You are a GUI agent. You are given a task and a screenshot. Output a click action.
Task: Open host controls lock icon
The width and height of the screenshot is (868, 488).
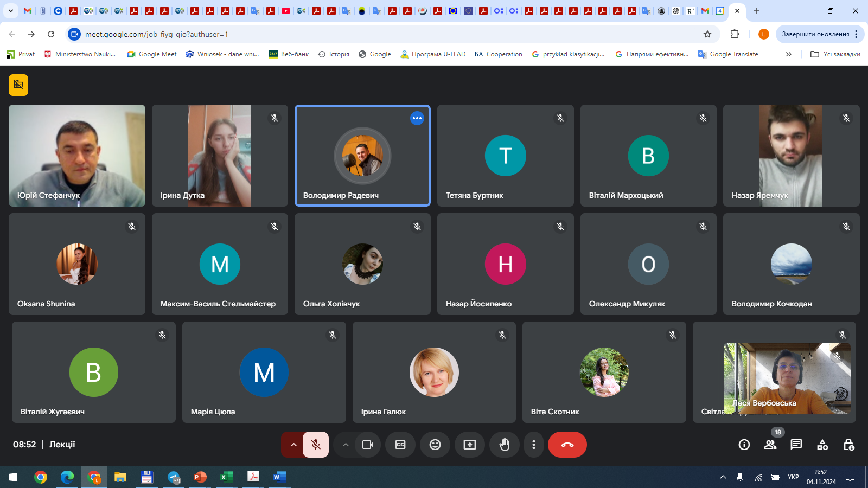(x=848, y=445)
